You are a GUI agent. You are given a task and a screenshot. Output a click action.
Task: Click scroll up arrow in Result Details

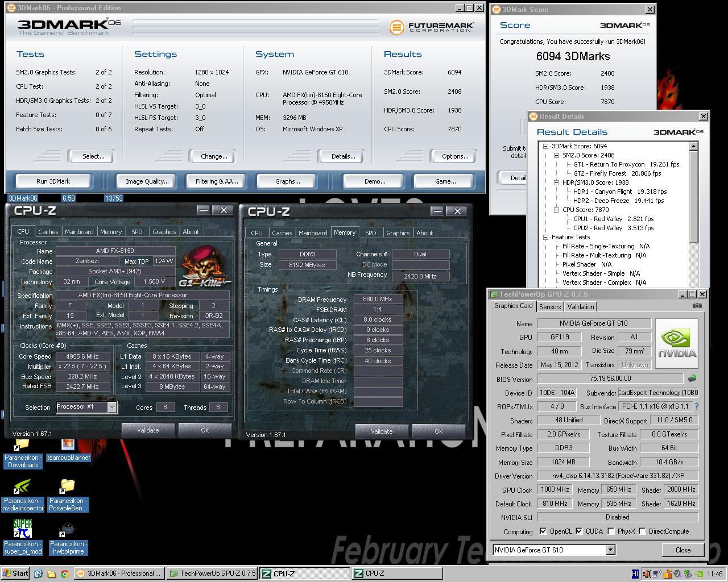pyautogui.click(x=693, y=147)
